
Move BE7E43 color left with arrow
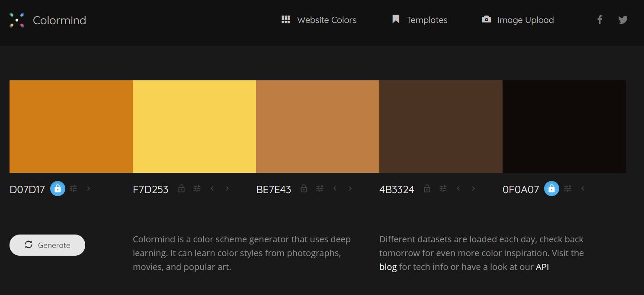point(335,188)
